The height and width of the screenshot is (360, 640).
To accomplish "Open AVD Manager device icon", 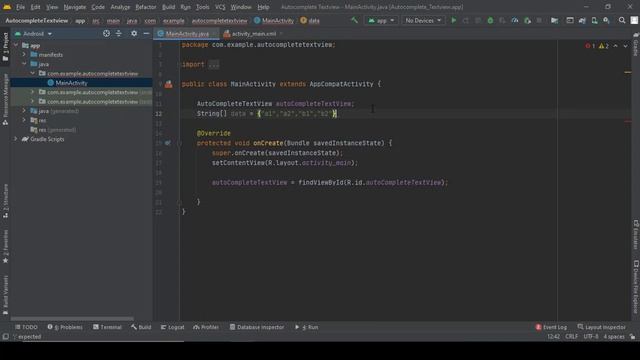I will click(594, 20).
